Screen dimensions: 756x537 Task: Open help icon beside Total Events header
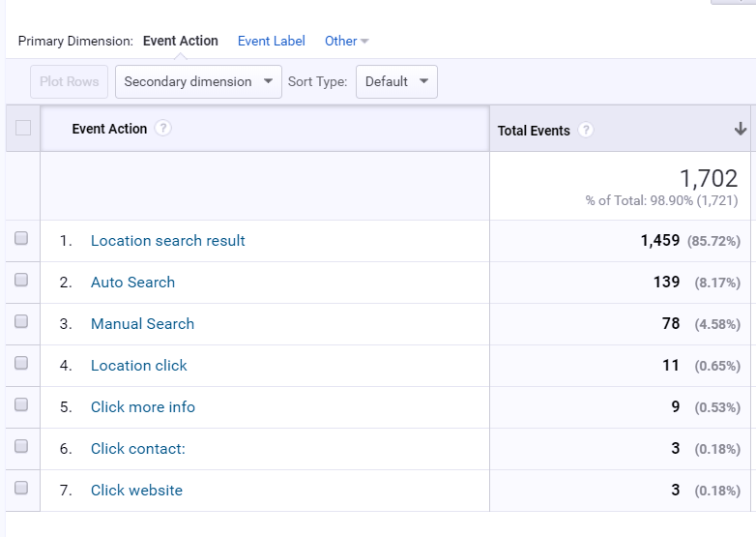coord(585,131)
